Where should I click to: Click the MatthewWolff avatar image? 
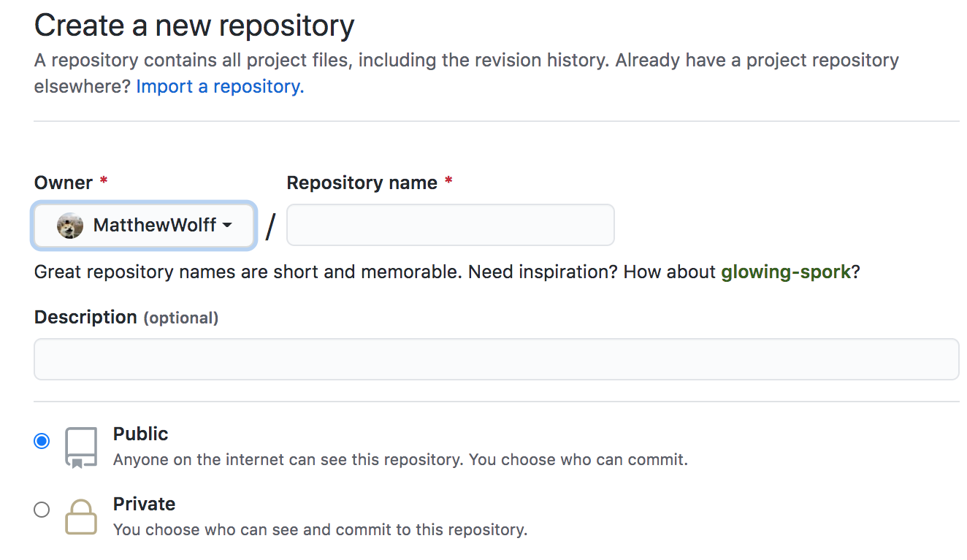pyautogui.click(x=69, y=225)
